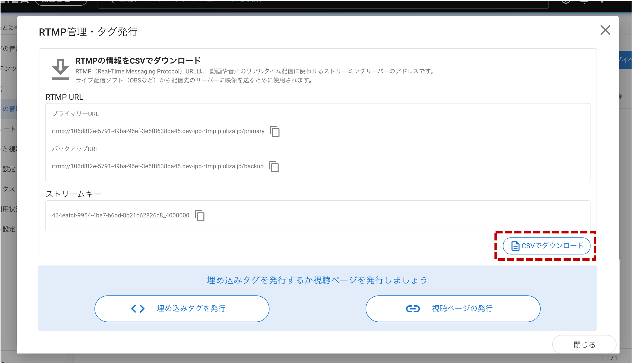Click the ストリームキー section label
Image resolution: width=632 pixels, height=364 pixels.
(x=73, y=194)
